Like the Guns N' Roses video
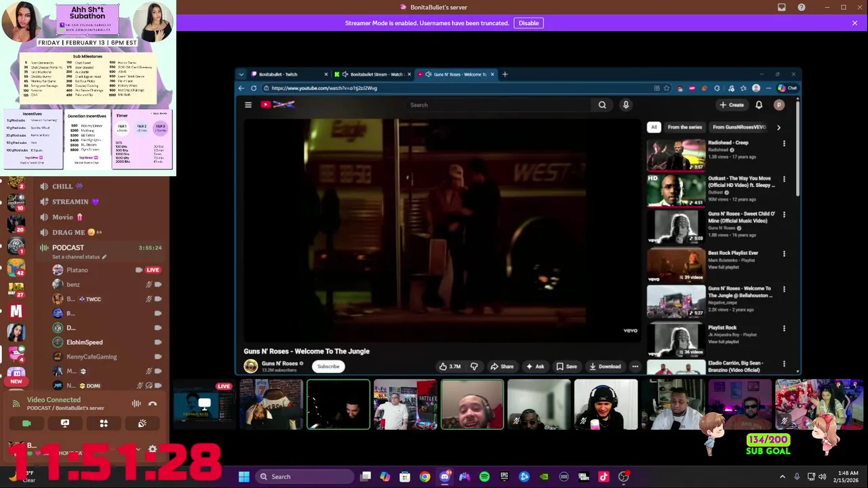Screen dimensions: 868x488 450,367
